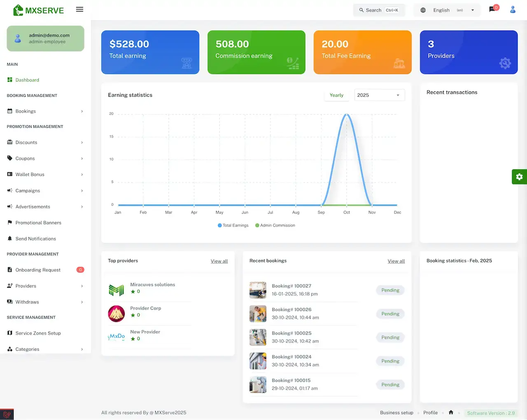Toggle Total Earnings legend series
This screenshot has width=527, height=420.
[233, 225]
